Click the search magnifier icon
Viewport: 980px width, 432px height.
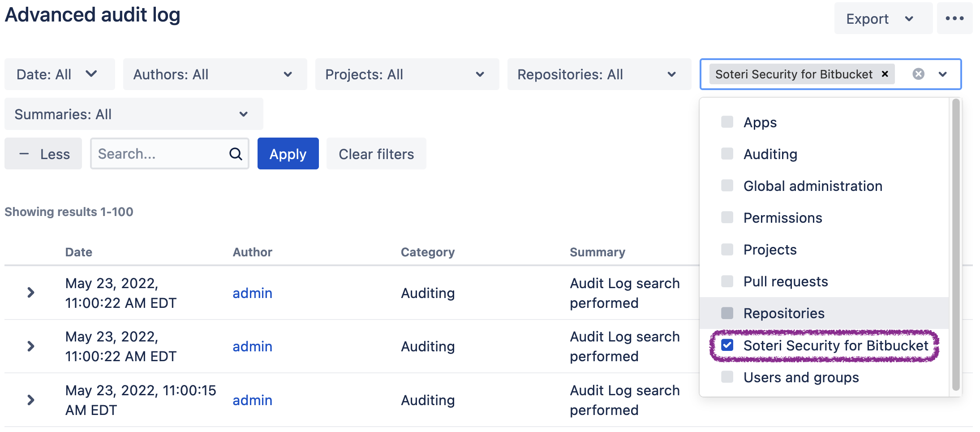click(x=236, y=154)
